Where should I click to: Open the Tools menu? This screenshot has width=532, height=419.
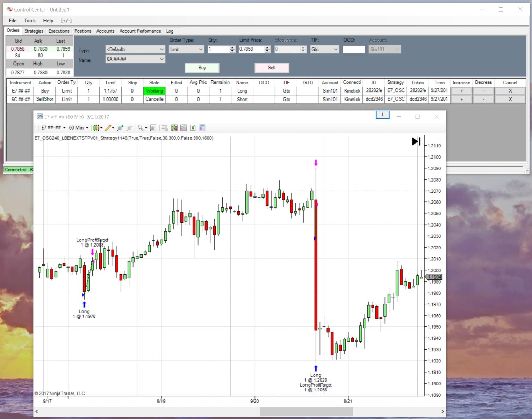[x=30, y=21]
